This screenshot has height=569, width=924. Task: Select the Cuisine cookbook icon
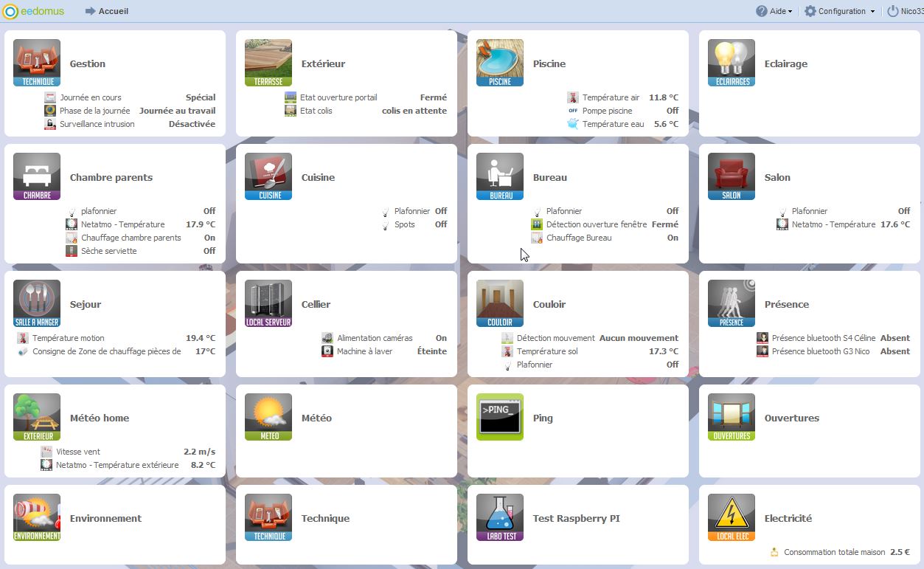pyautogui.click(x=268, y=176)
